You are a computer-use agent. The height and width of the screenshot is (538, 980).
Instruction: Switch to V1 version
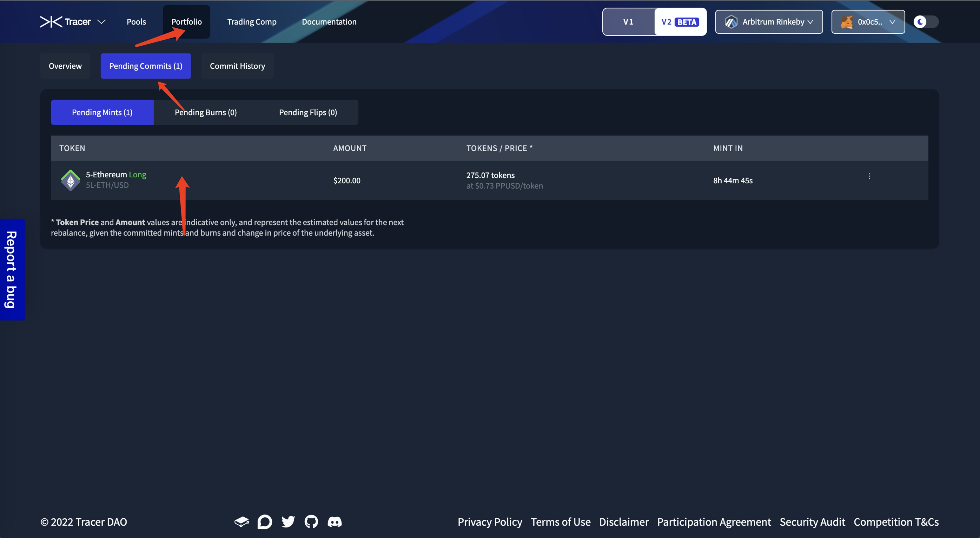pyautogui.click(x=628, y=22)
